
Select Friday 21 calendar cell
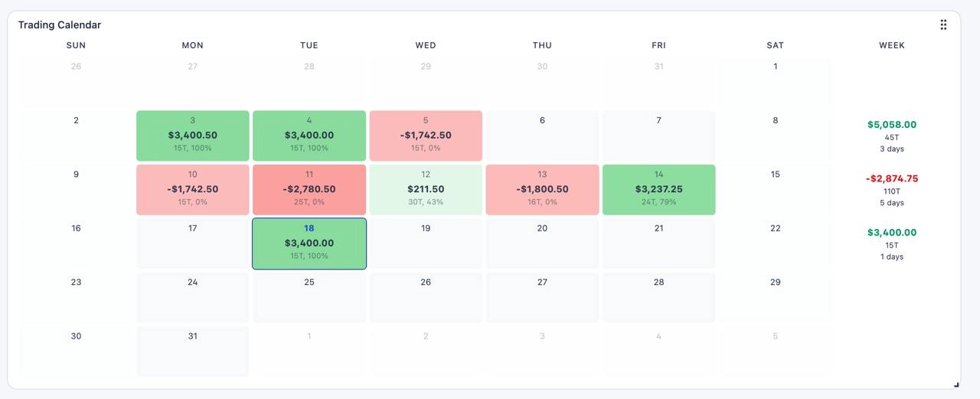point(658,244)
